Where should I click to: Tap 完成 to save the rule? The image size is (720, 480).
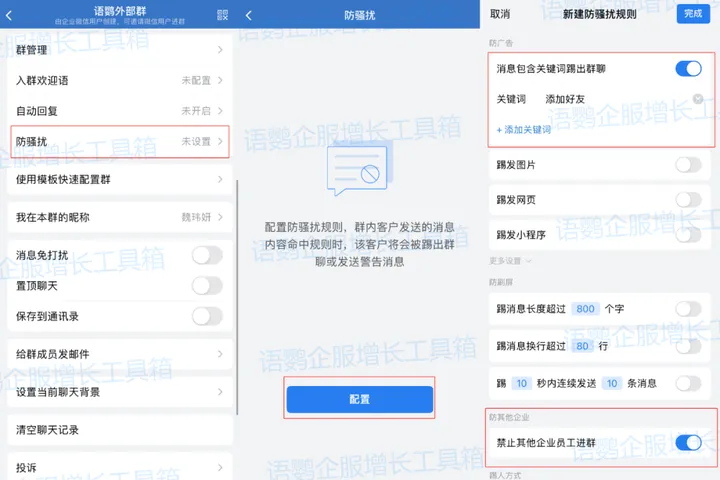click(x=691, y=14)
